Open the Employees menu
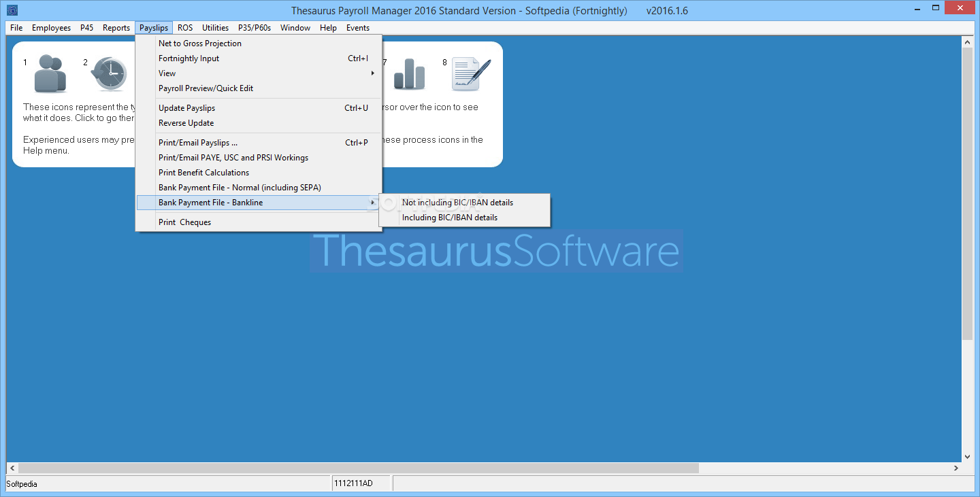The width and height of the screenshot is (980, 497). (x=51, y=28)
